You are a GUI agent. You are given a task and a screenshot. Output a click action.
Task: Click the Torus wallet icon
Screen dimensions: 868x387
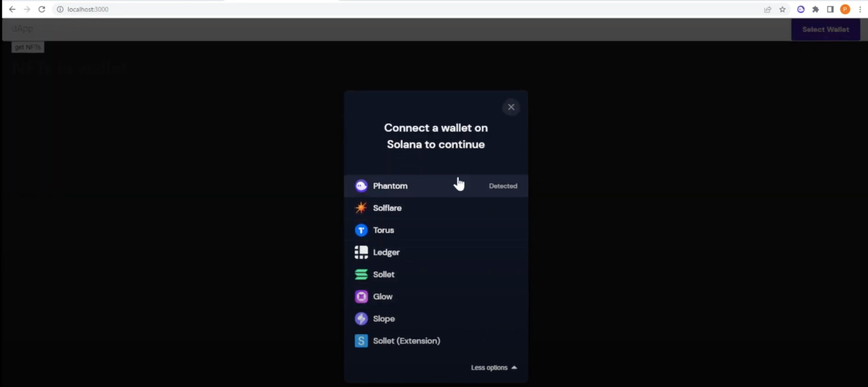[361, 230]
